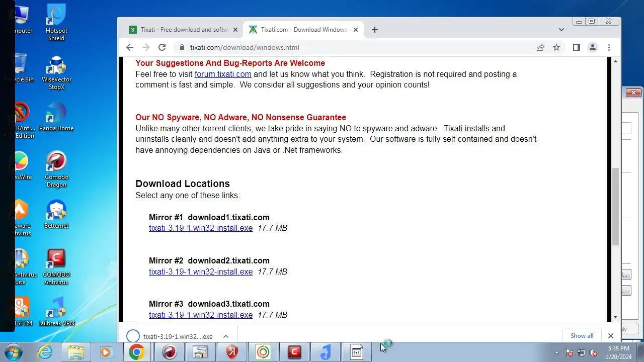Open Windows Media Player taskbar icon
The width and height of the screenshot is (644, 362).
click(106, 352)
